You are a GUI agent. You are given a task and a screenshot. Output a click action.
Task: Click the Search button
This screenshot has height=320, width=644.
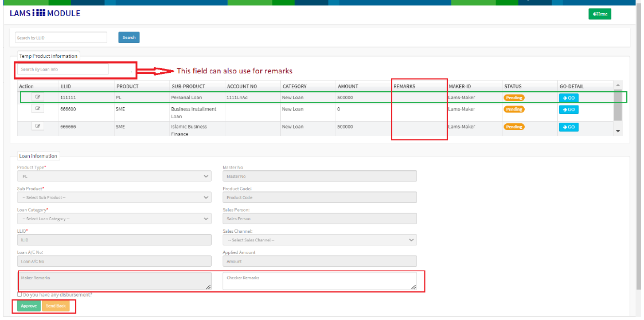tap(129, 38)
